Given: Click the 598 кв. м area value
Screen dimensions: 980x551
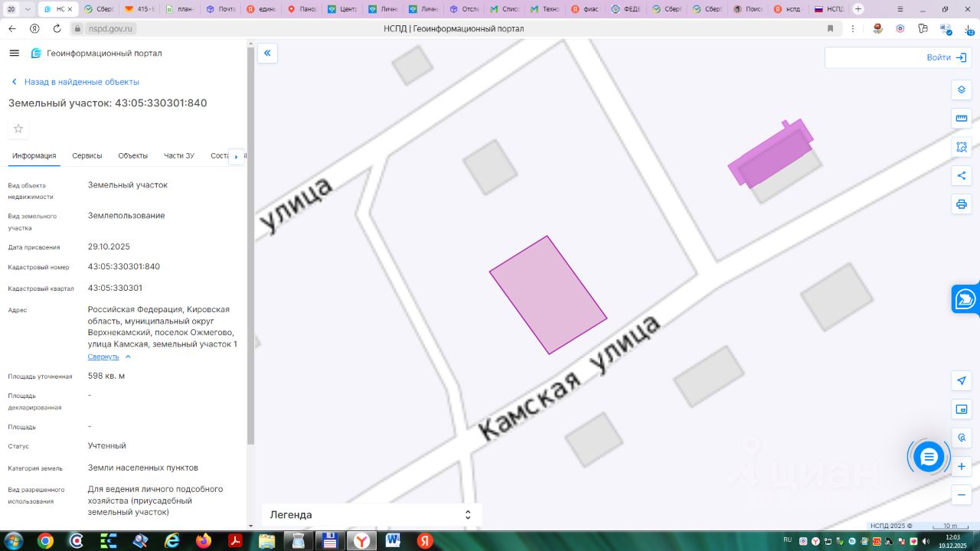Looking at the screenshot, I should [106, 377].
